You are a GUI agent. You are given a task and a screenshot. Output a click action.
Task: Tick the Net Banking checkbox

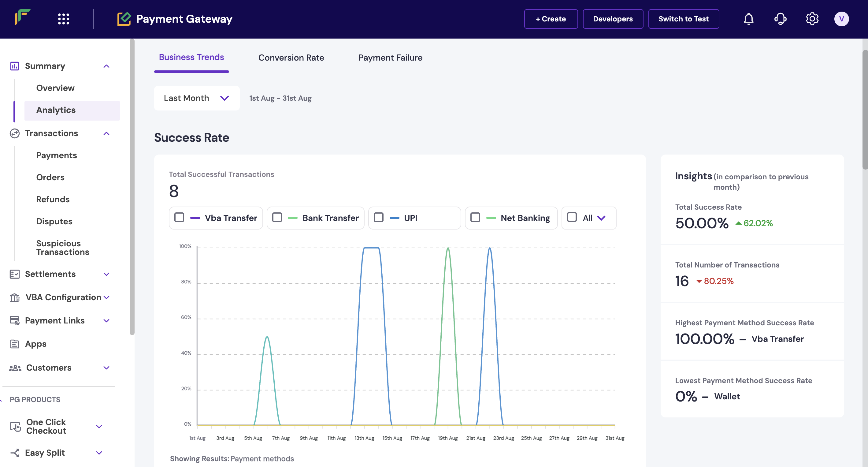click(475, 218)
